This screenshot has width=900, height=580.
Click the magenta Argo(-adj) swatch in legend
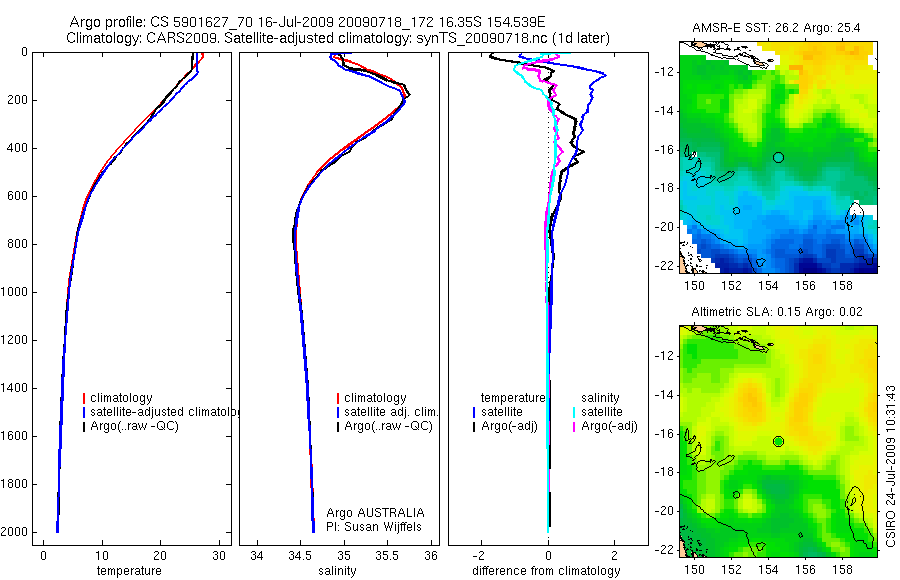[574, 427]
